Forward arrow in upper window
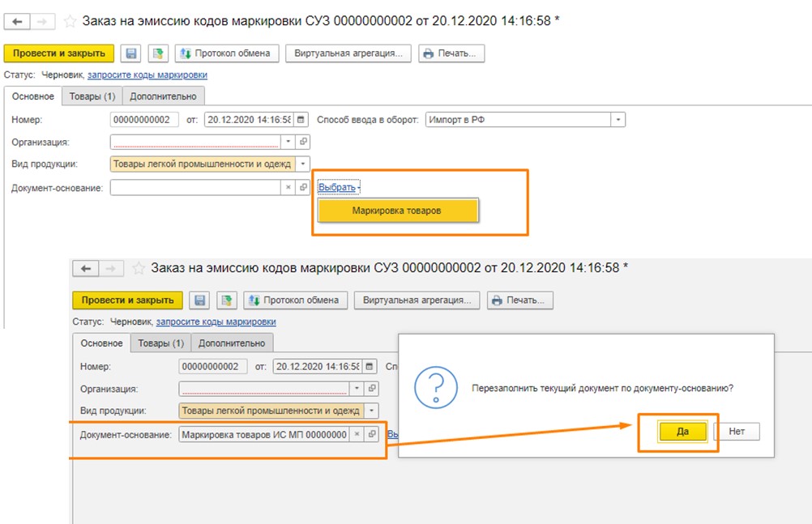Image resolution: width=812 pixels, height=524 pixels. 44,22
